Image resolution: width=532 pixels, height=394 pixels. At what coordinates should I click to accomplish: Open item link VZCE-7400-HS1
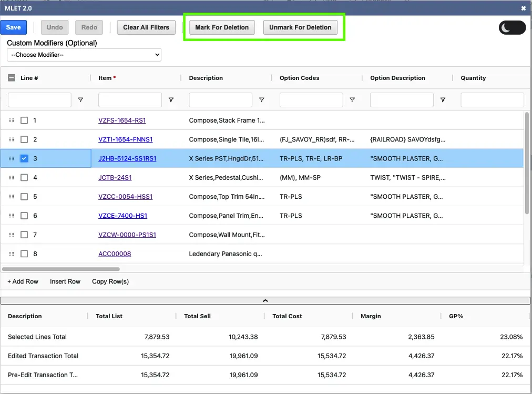pyautogui.click(x=123, y=216)
